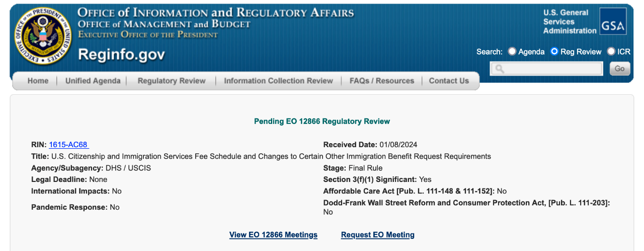Select the Agenda search radio button
The image size is (644, 251).
click(x=512, y=51)
